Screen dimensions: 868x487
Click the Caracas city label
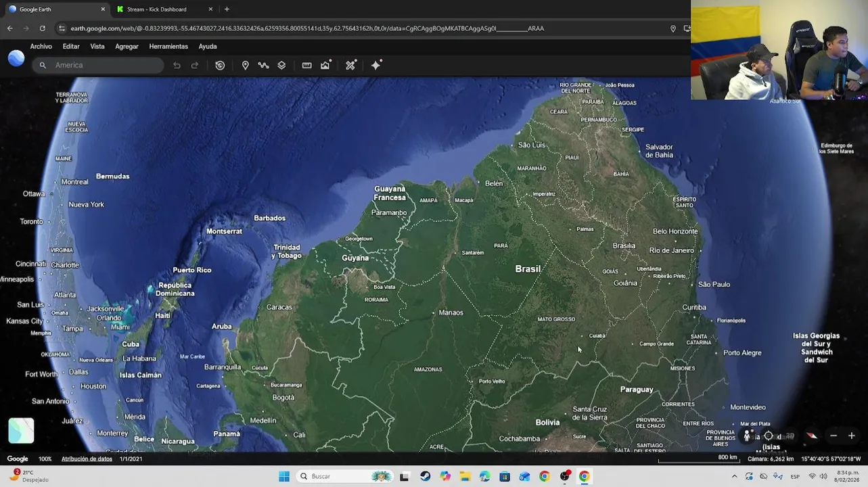(279, 307)
